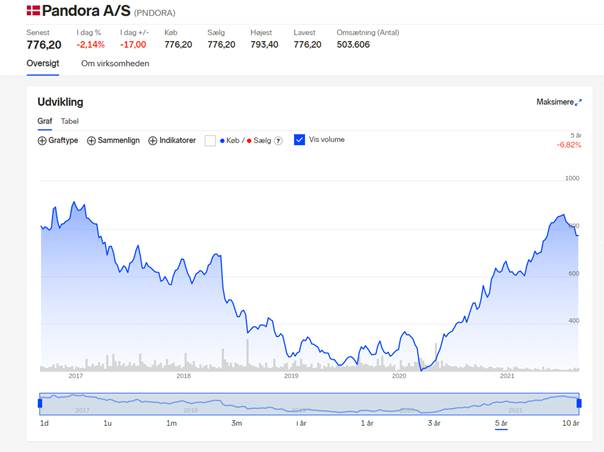Click the plus icon next to Sammenlign

[91, 141]
